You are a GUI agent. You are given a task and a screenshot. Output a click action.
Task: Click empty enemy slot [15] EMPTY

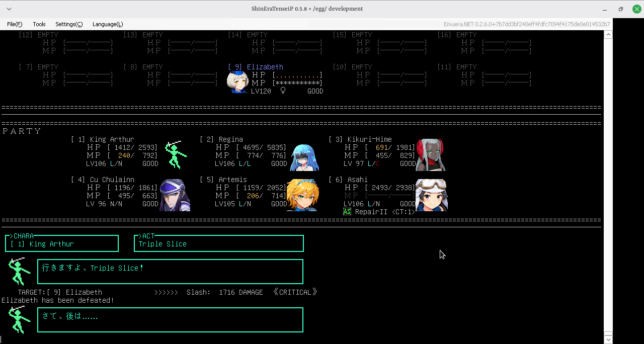[x=352, y=35]
